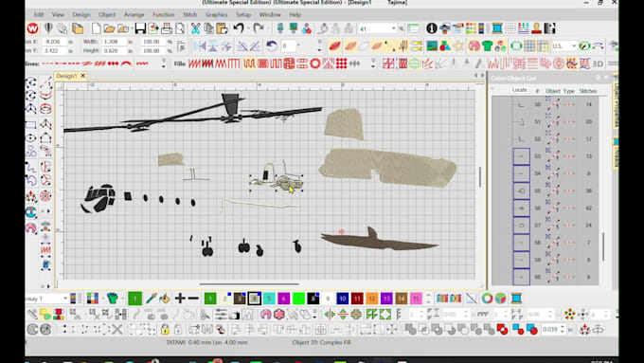Select object row 56 with 42 stitches

click(x=545, y=208)
